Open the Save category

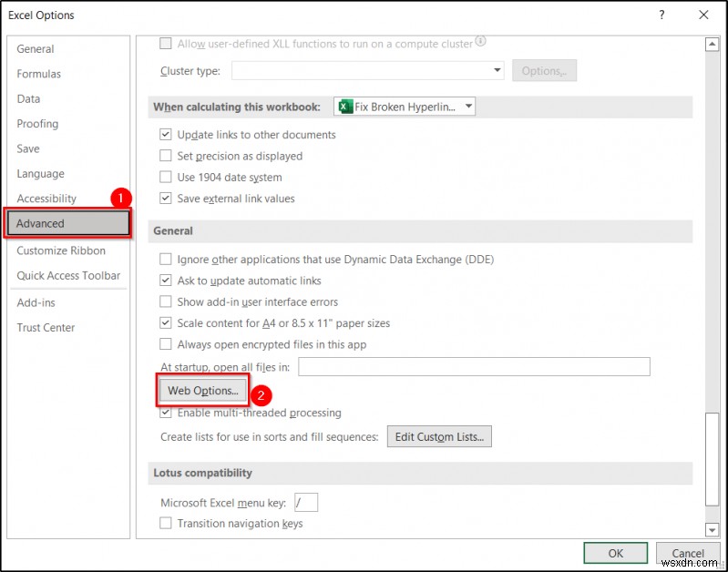click(x=28, y=148)
